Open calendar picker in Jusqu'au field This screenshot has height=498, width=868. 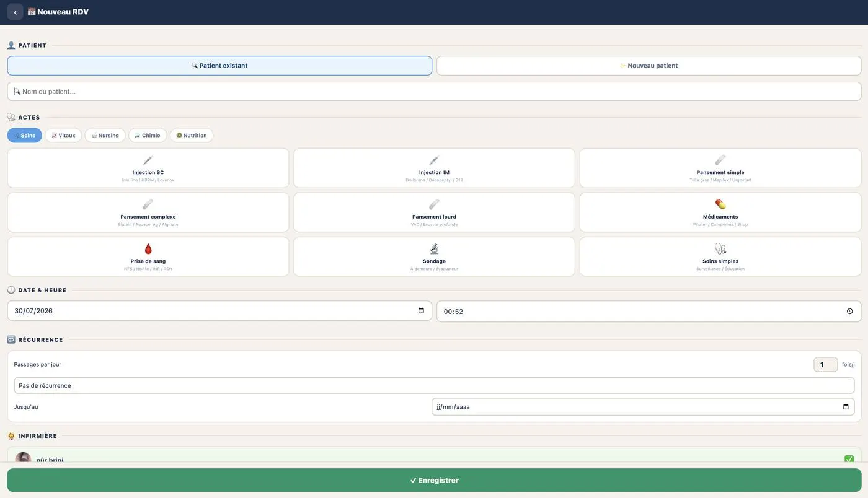click(846, 407)
